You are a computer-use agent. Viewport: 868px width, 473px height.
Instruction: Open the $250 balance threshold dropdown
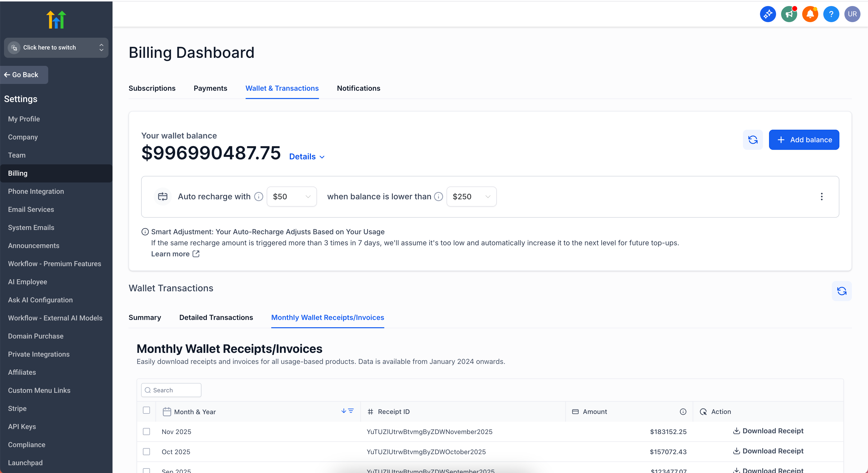point(471,197)
